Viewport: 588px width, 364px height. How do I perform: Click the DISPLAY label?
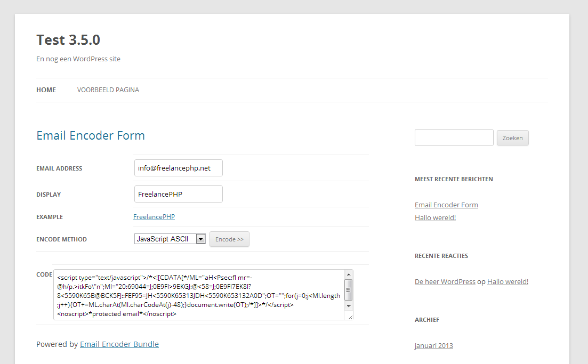coord(49,195)
